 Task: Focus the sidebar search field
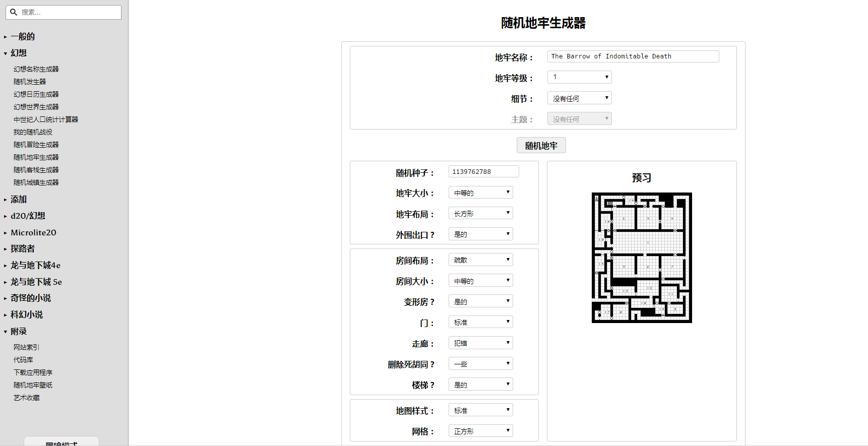point(64,12)
